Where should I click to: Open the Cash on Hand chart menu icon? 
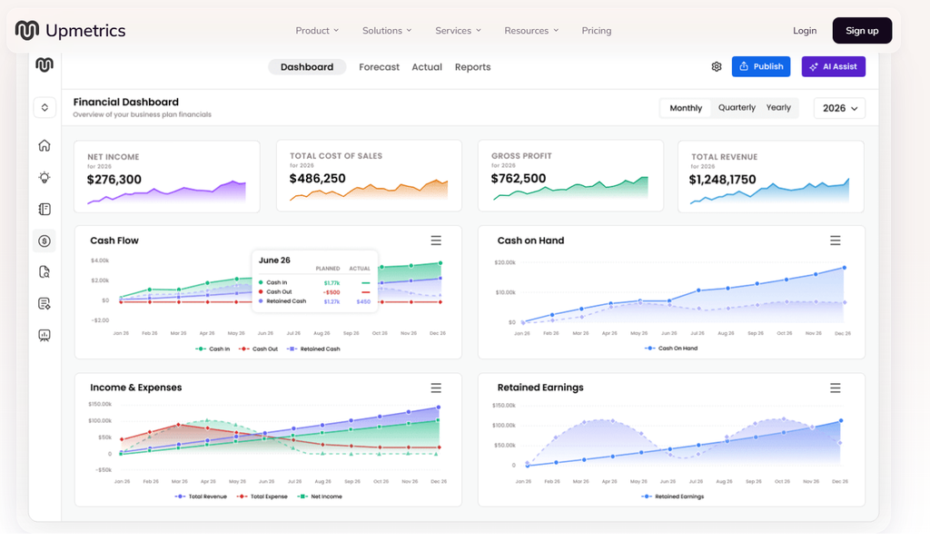click(836, 241)
